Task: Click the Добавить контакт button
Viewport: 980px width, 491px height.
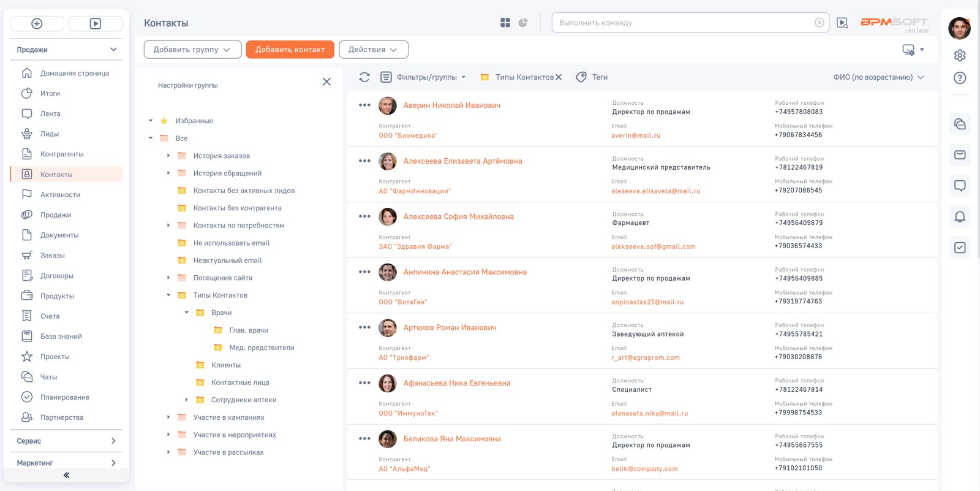Action: coord(290,50)
